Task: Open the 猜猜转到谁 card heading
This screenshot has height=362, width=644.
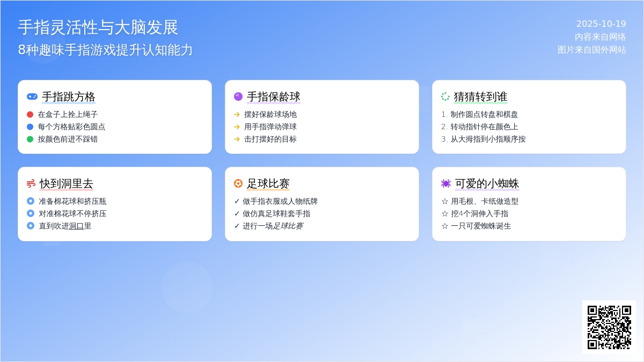Action: point(480,97)
